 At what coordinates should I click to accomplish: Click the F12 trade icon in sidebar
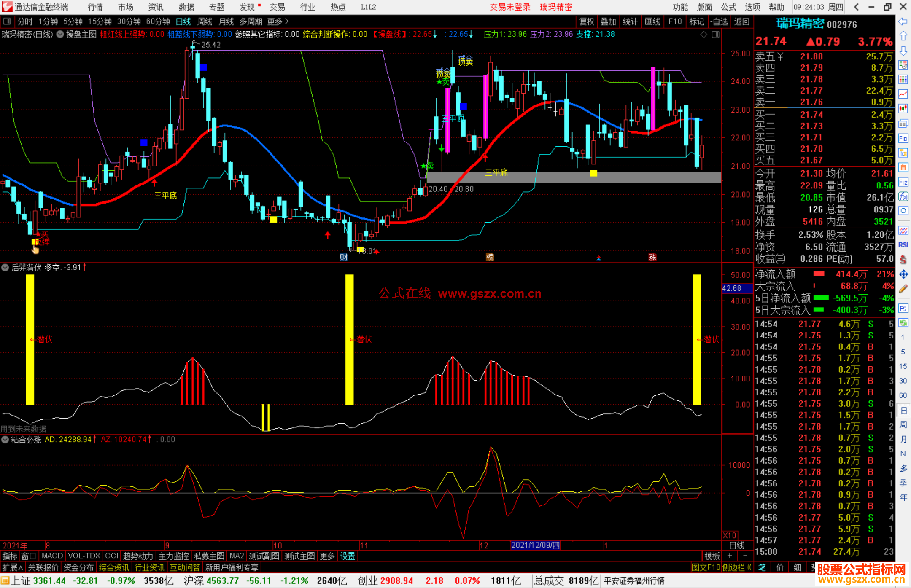[x=903, y=182]
